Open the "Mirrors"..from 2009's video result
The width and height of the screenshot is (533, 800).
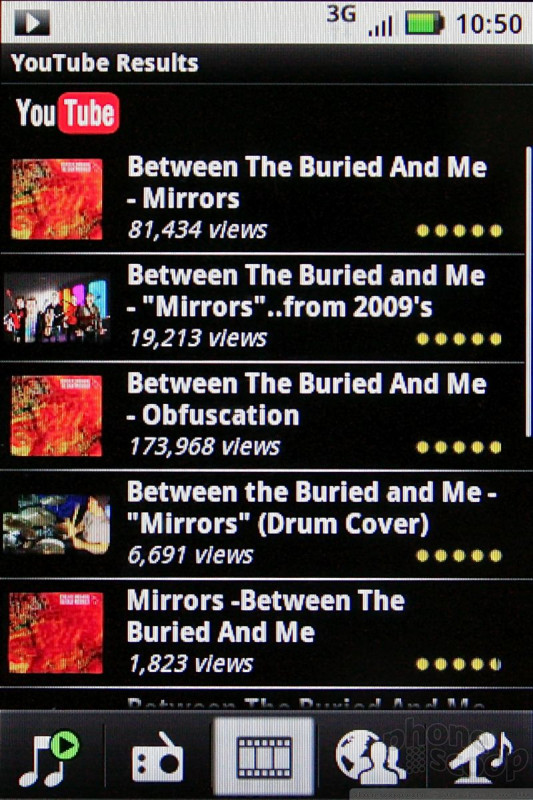(x=262, y=308)
